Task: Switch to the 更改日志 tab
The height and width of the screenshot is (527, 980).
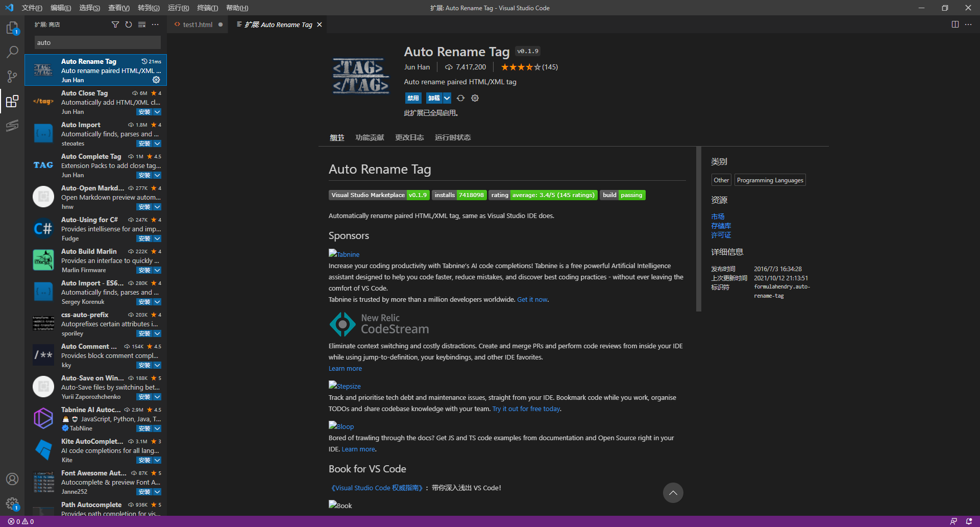Action: click(x=409, y=137)
